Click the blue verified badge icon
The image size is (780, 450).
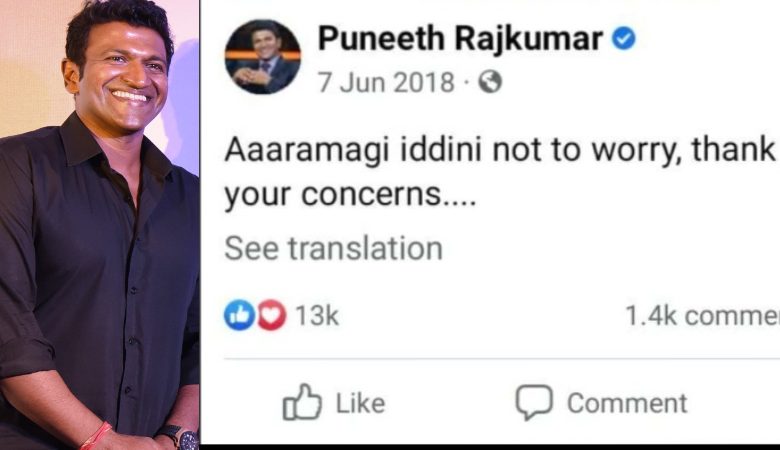[624, 38]
